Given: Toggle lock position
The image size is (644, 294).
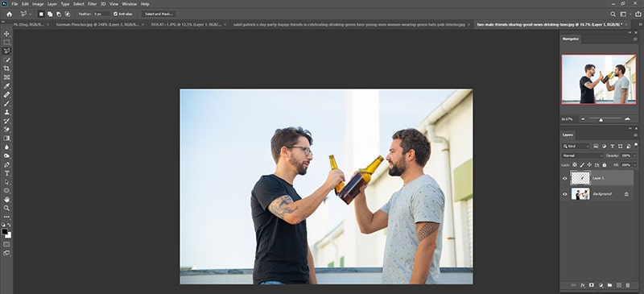Looking at the screenshot, I should tap(590, 165).
